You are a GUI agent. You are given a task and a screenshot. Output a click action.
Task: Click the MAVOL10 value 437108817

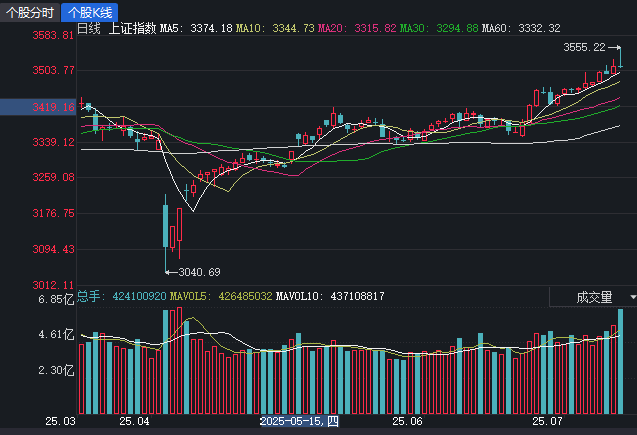[358, 296]
